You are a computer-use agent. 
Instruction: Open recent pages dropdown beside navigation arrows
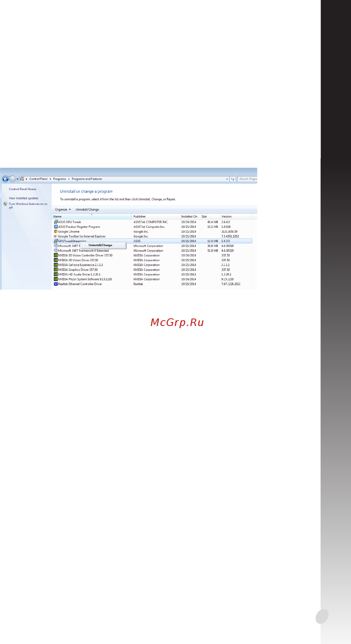[17, 179]
